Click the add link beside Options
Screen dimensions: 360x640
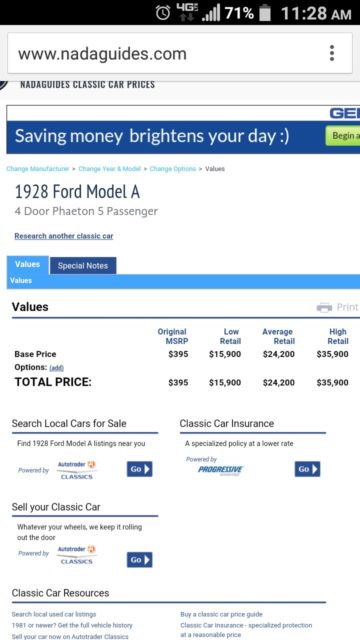click(56, 368)
